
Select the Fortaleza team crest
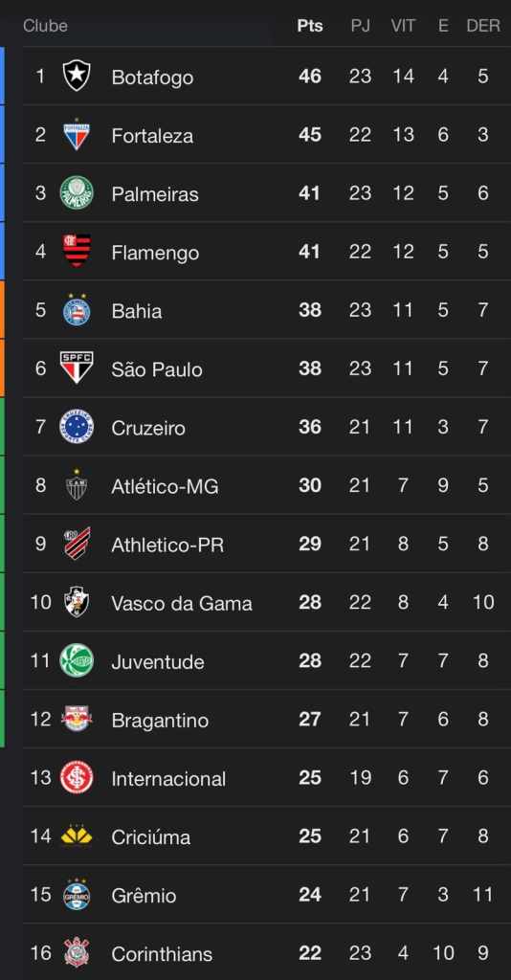click(x=77, y=134)
